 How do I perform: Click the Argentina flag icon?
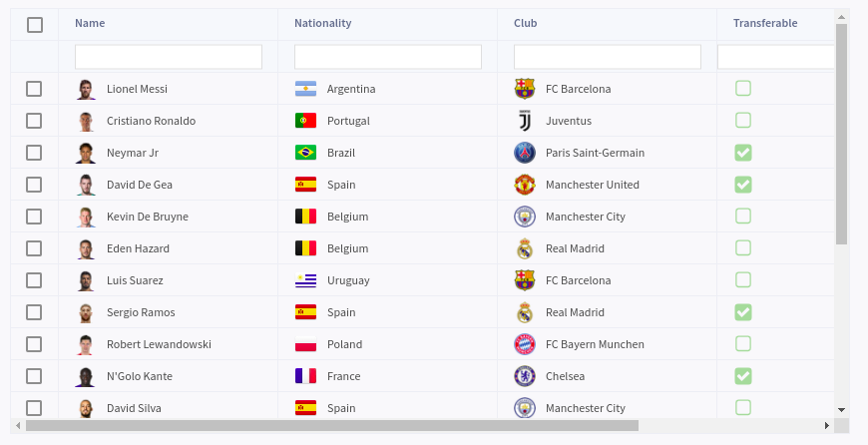(x=305, y=89)
